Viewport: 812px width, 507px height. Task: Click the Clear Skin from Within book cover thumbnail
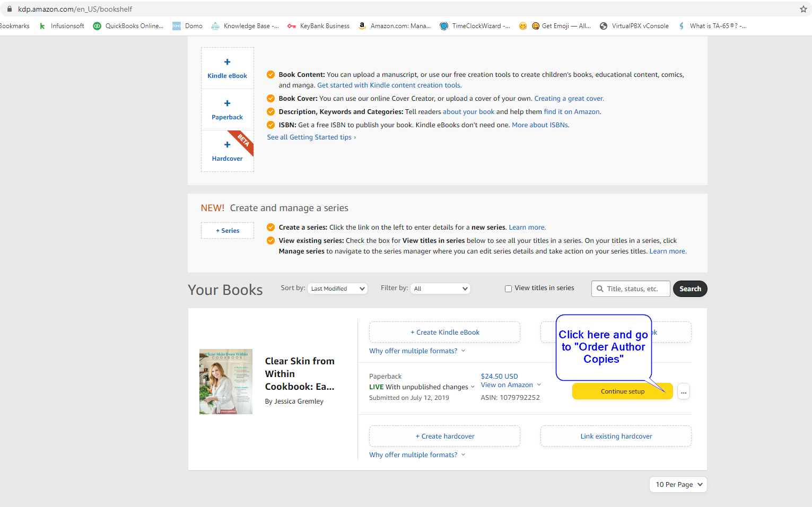[226, 381]
